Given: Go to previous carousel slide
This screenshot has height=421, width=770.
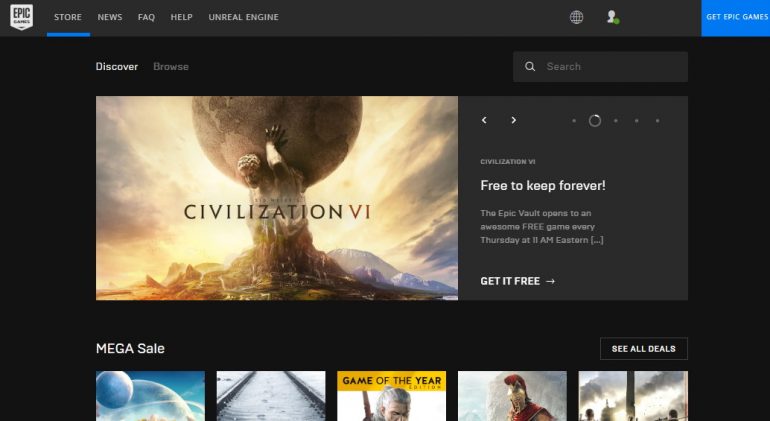Looking at the screenshot, I should (x=484, y=120).
